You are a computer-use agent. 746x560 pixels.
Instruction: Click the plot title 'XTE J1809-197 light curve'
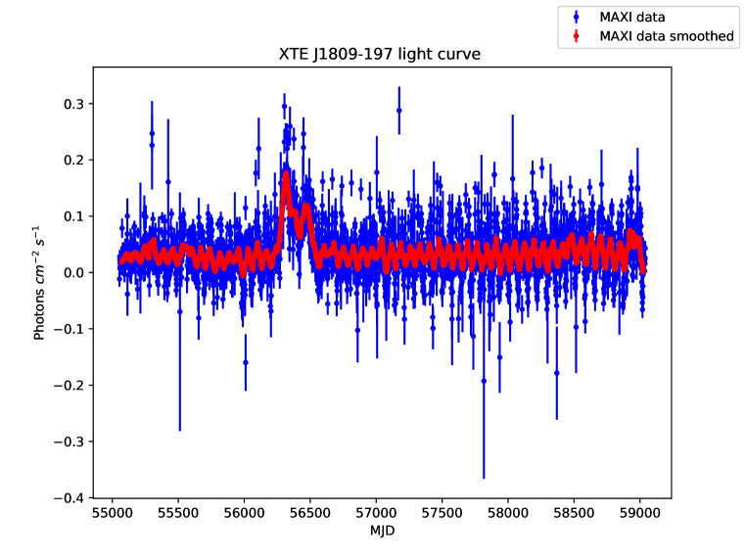(x=380, y=54)
